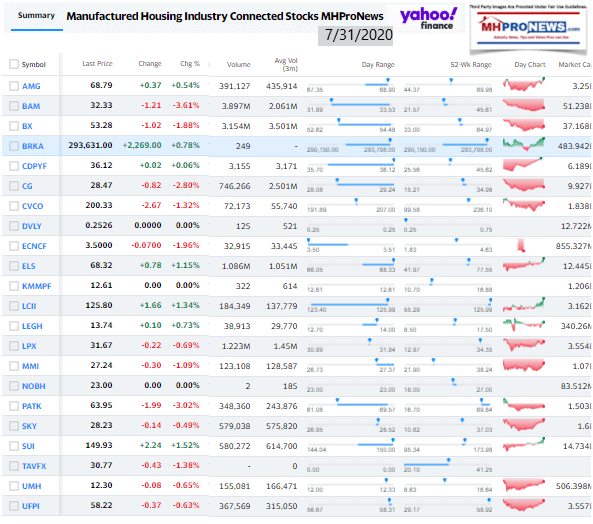This screenshot has width=593, height=524.
Task: Check the LPX row checkbox
Action: [14, 346]
